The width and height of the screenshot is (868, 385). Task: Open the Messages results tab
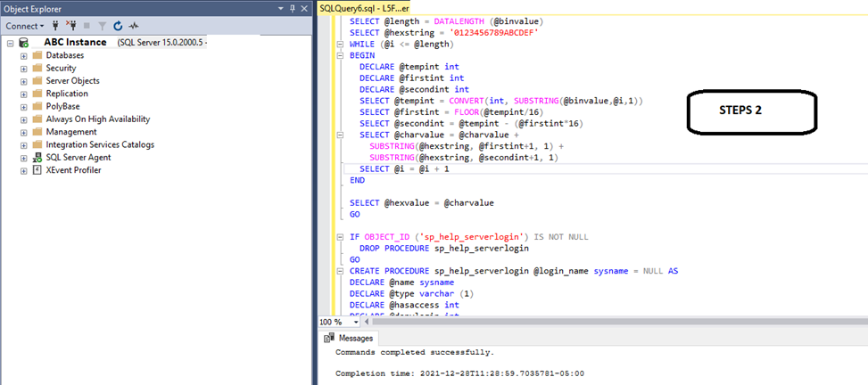349,338
